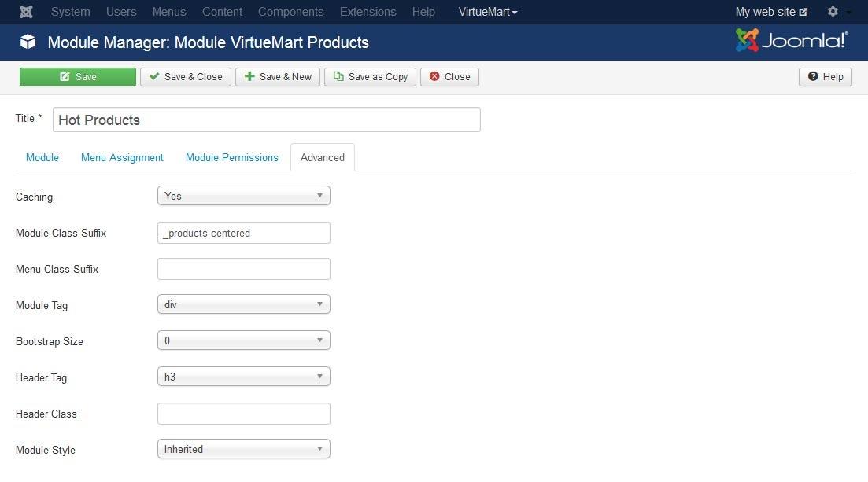Expand the Bootstrap Size dropdown
Screen dimensions: 868x482
(243, 340)
